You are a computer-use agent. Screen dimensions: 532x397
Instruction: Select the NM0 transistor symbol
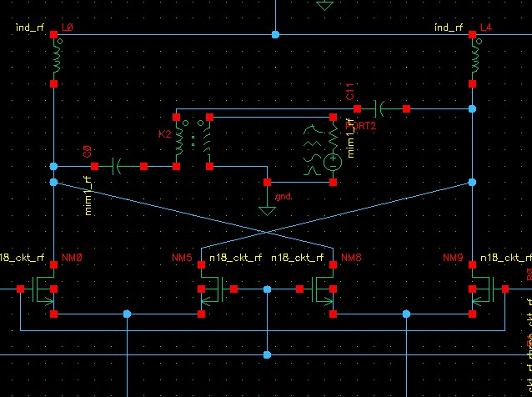[x=43, y=289]
